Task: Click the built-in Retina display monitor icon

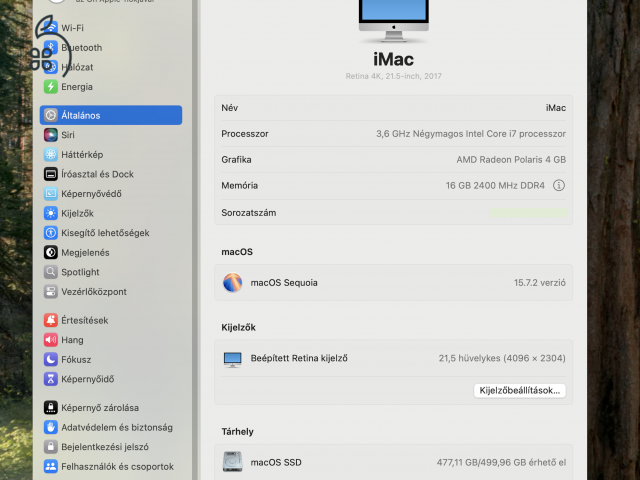Action: pyautogui.click(x=233, y=359)
